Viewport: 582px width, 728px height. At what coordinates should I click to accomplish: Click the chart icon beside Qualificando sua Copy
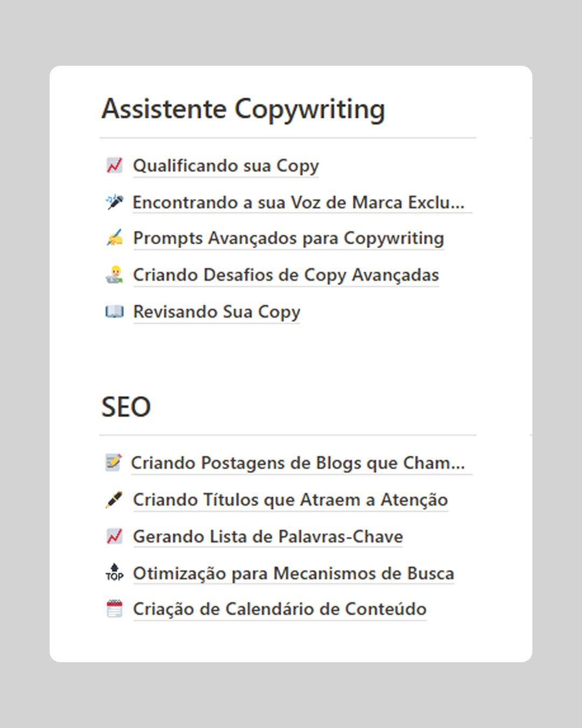(114, 166)
